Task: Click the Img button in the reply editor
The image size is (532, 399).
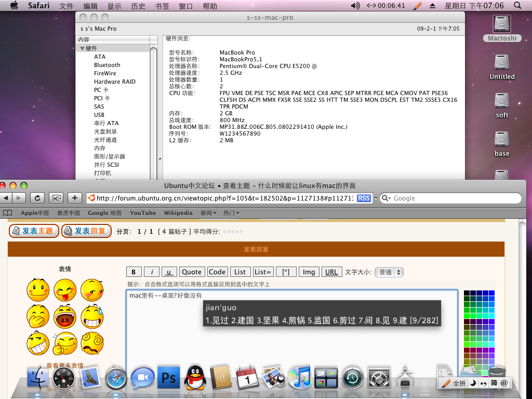Action: 309,272
